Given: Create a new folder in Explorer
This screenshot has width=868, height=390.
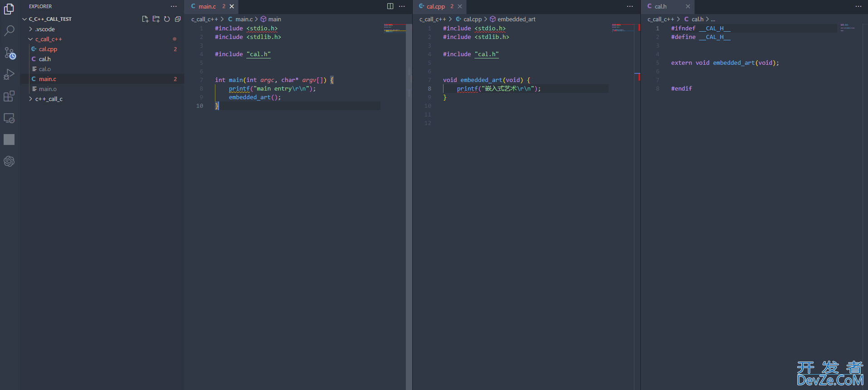Looking at the screenshot, I should [156, 19].
